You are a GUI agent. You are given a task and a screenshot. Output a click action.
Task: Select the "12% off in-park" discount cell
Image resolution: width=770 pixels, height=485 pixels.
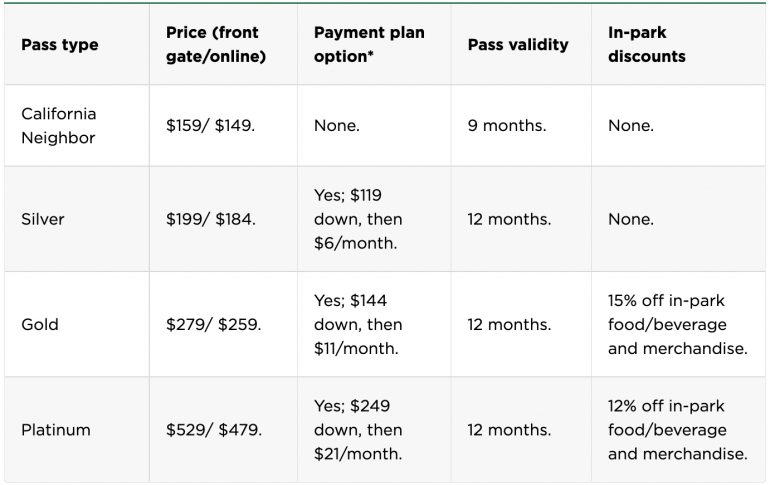(x=677, y=430)
